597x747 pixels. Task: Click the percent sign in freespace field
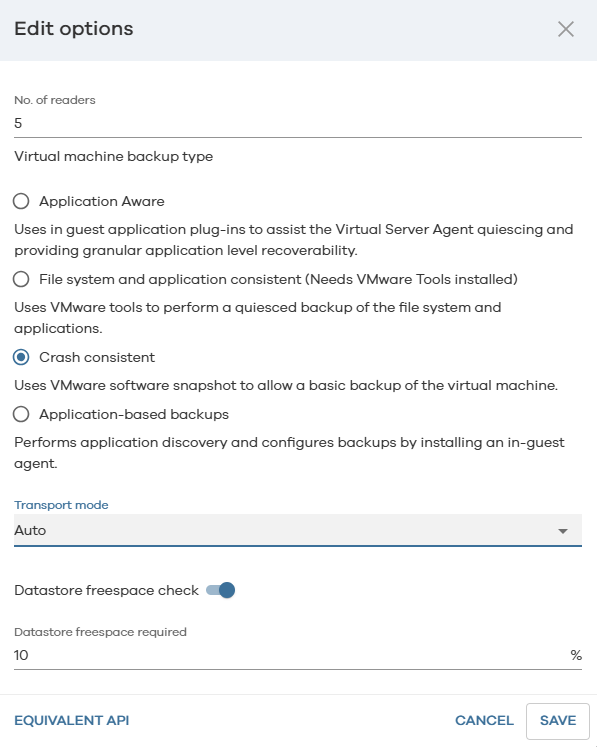576,655
